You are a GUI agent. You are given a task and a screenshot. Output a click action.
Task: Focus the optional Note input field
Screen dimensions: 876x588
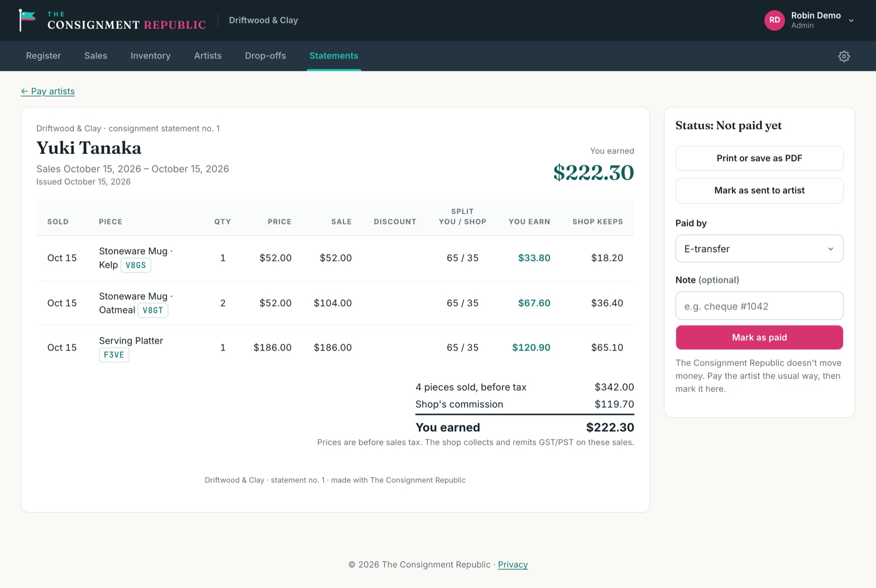point(759,306)
